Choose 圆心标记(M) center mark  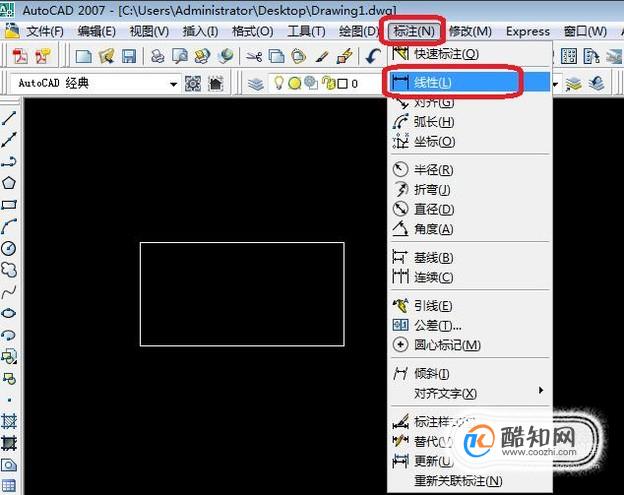(x=470, y=345)
